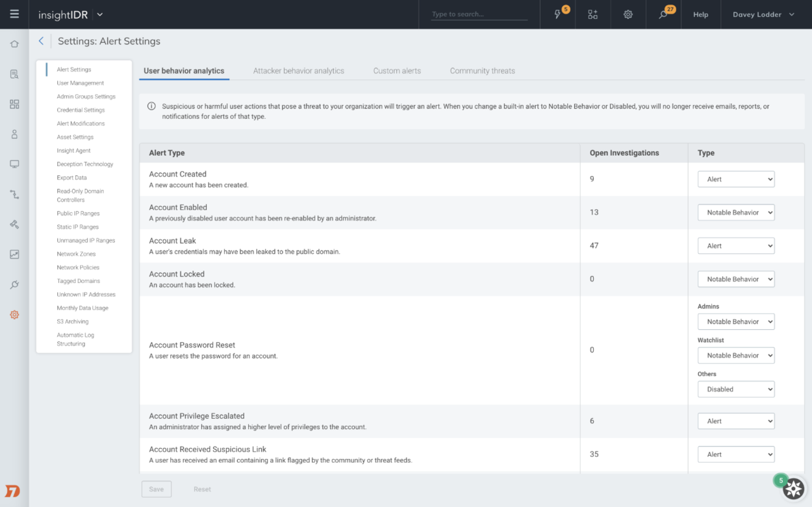Open Monthly Data Usage settings
This screenshot has height=507, width=812.
(82, 308)
